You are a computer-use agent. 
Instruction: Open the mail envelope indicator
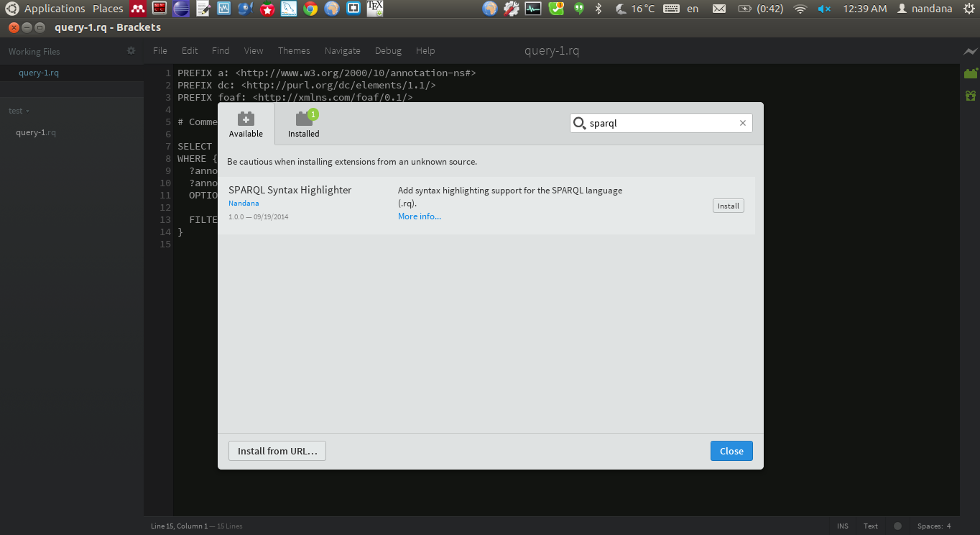(x=718, y=9)
